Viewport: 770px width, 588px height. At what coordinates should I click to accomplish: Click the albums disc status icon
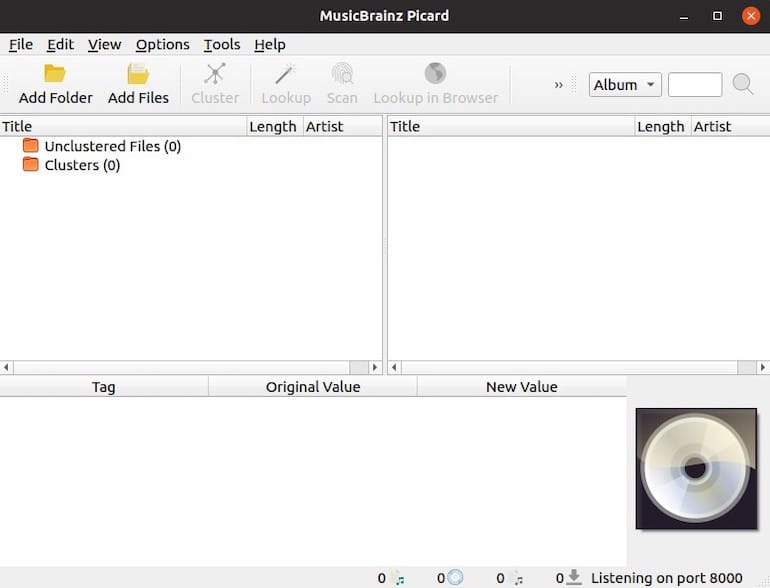pyautogui.click(x=455, y=578)
